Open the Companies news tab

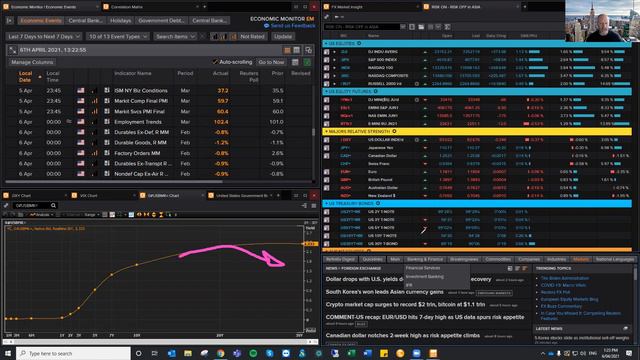(x=529, y=259)
